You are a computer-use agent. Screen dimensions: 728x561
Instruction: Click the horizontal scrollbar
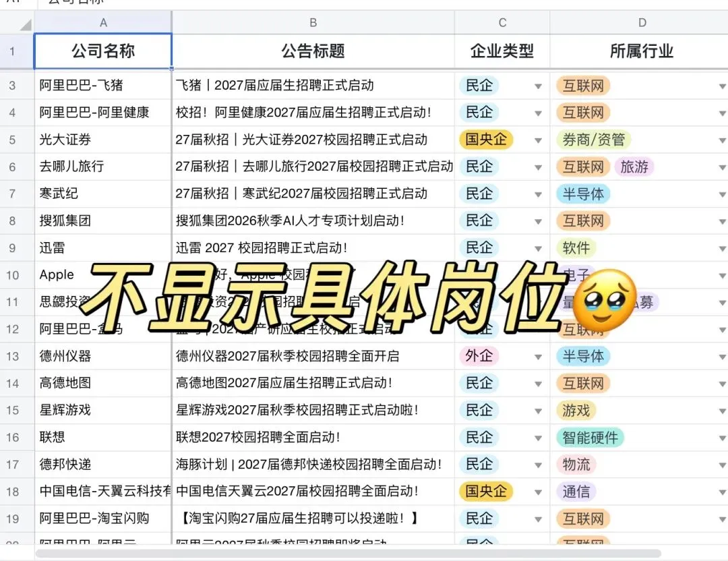[x=348, y=553]
